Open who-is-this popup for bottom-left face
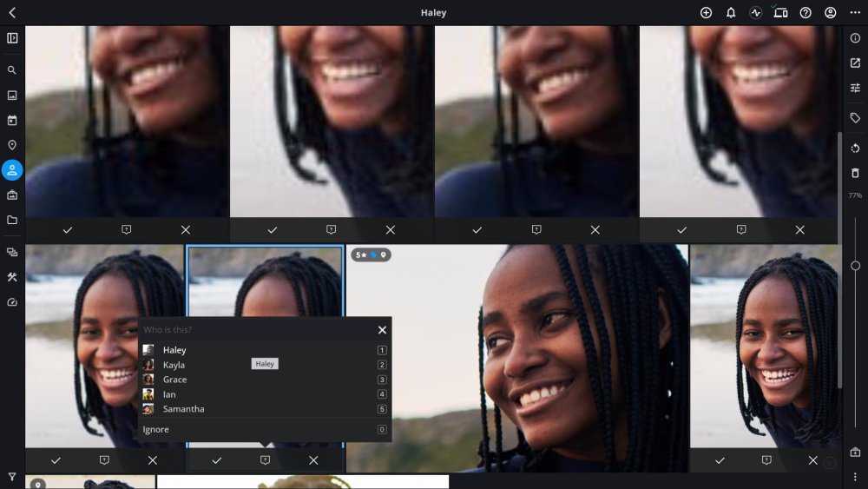This screenshot has height=489, width=868. point(104,460)
